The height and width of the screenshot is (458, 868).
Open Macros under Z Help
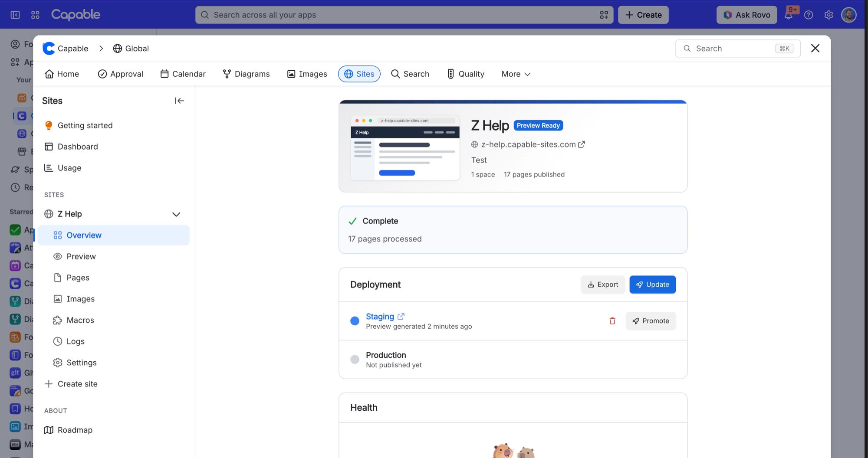(x=113, y=320)
